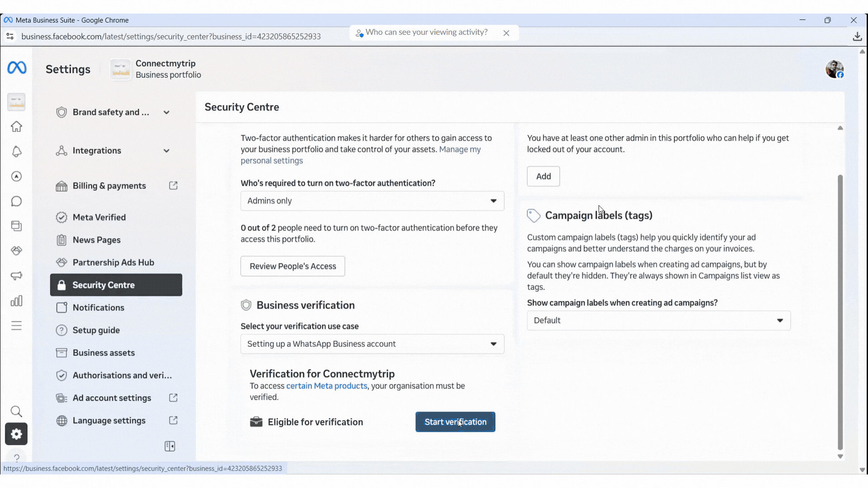868x488 pixels.
Task: Open Insights bar chart icon
Action: [17, 301]
